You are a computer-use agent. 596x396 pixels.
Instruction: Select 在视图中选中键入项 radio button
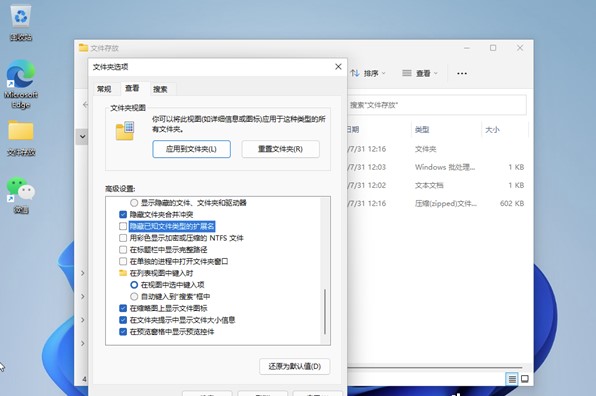134,285
